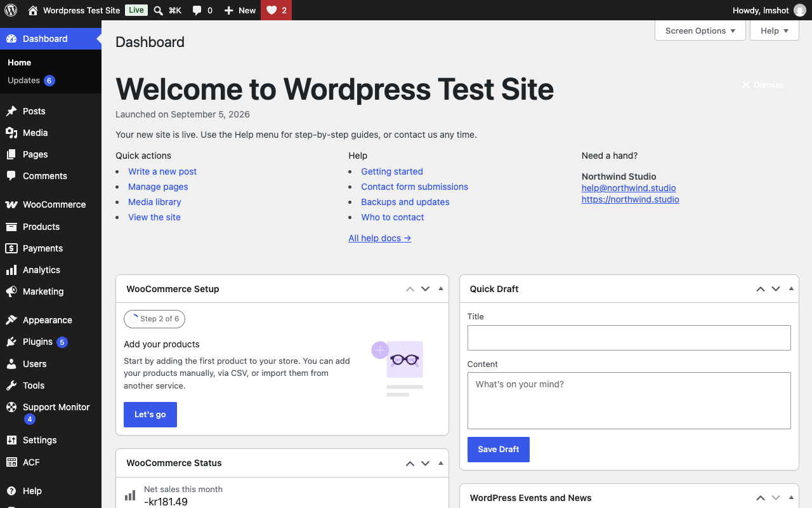
Task: Click the Settings sliders icon
Action: (11, 440)
